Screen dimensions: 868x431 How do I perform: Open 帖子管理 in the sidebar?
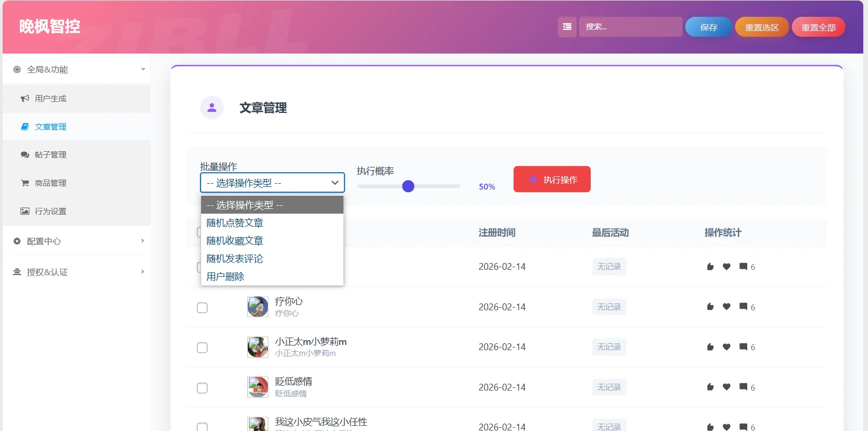pyautogui.click(x=76, y=154)
